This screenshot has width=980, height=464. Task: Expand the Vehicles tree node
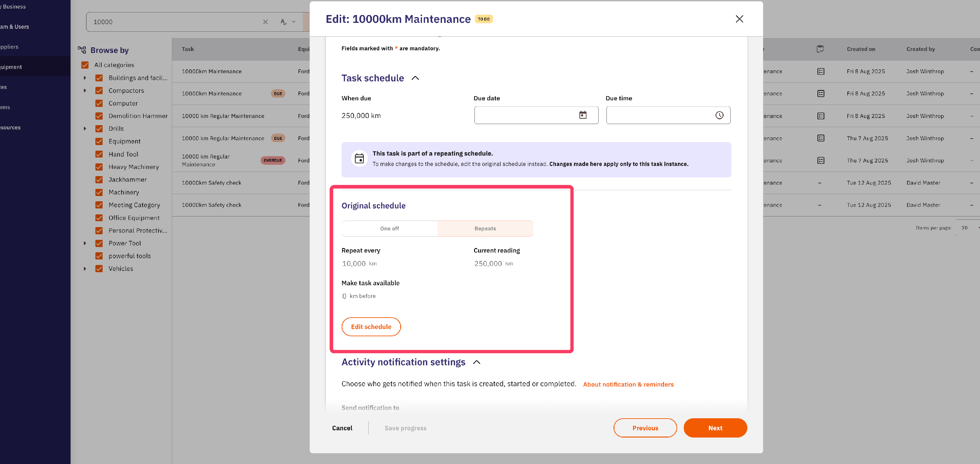tap(85, 268)
